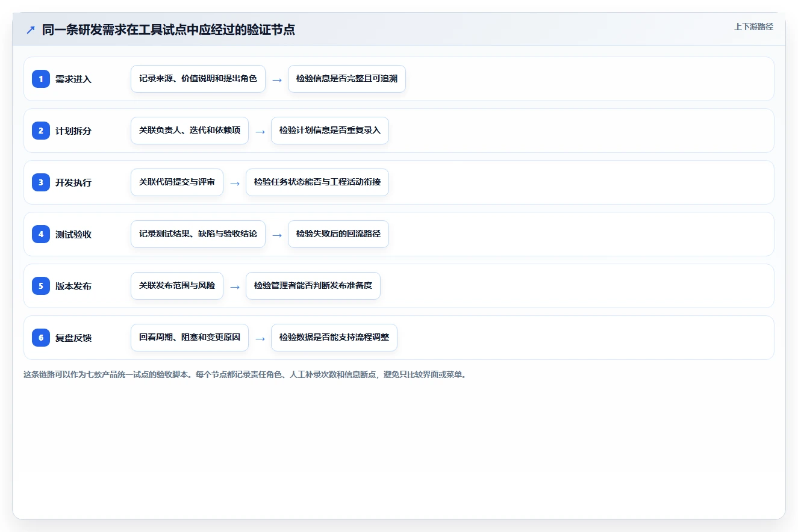
Task: Select the 版本发布 step label
Action: click(73, 286)
